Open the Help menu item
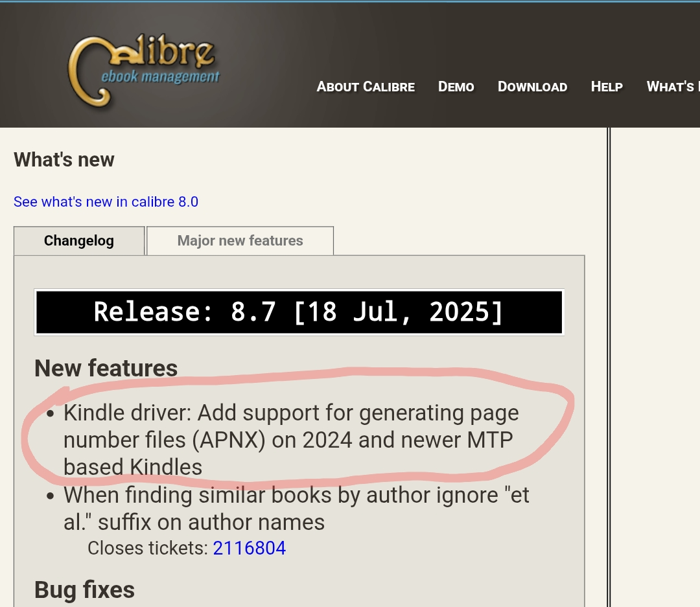The width and height of the screenshot is (700, 607). point(607,87)
